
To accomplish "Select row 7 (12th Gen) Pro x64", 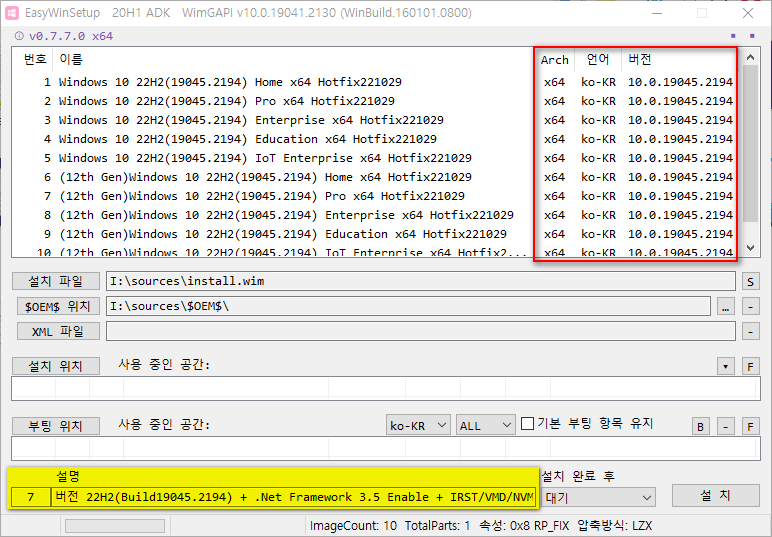I will [x=377, y=196].
